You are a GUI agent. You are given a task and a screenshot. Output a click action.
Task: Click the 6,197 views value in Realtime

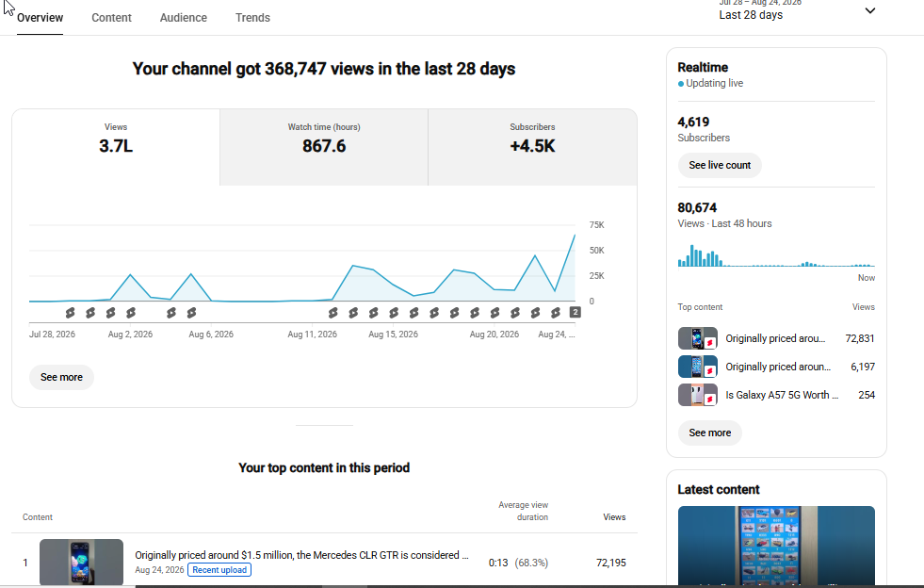point(863,367)
